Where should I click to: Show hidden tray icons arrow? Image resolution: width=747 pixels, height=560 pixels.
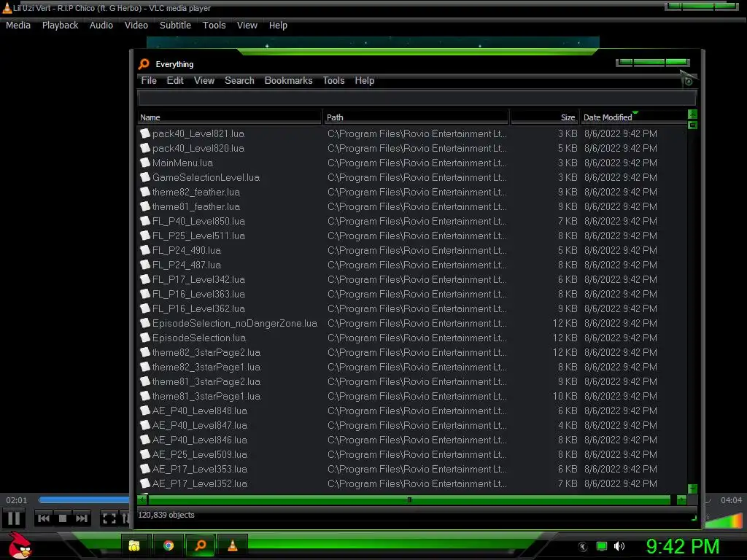pos(583,547)
